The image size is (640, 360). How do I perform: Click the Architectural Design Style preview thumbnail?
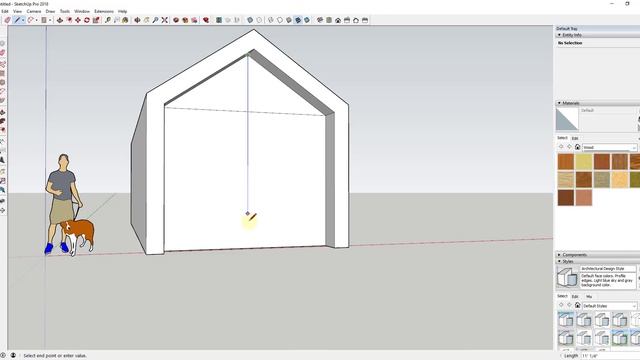coord(567,277)
